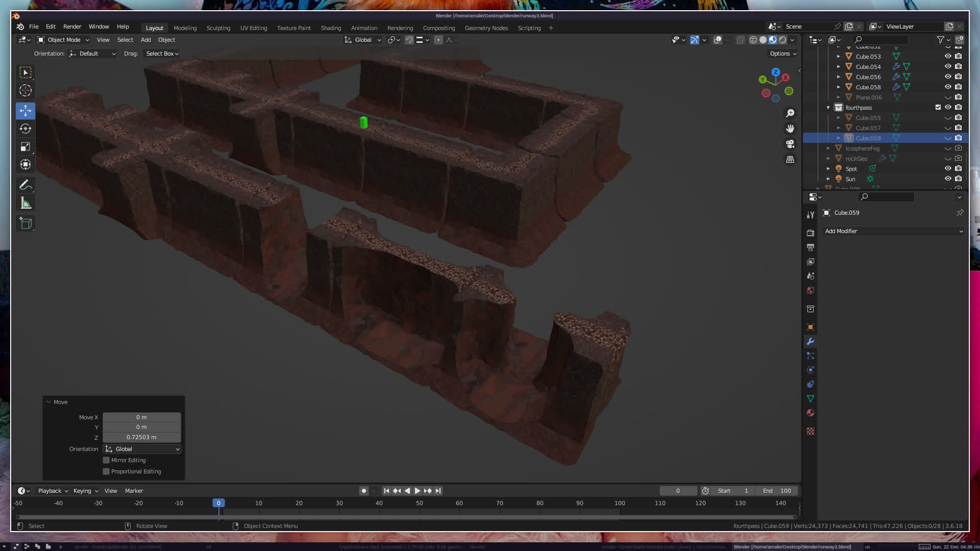Viewport: 980px width, 551px height.
Task: Select the Cursor tool
Action: point(26,91)
